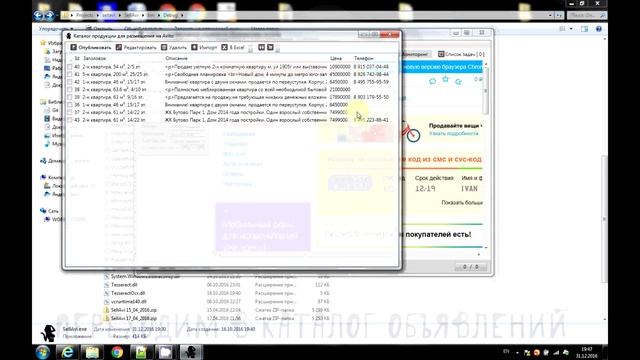This screenshot has width=640, height=360.
Task: Open Internet Explorer from the taskbar
Action: (x=67, y=352)
